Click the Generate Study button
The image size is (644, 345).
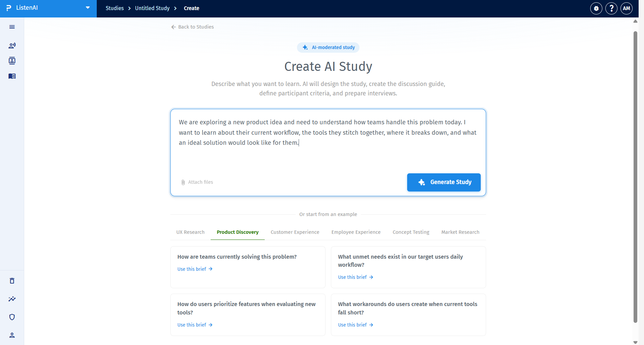click(444, 182)
